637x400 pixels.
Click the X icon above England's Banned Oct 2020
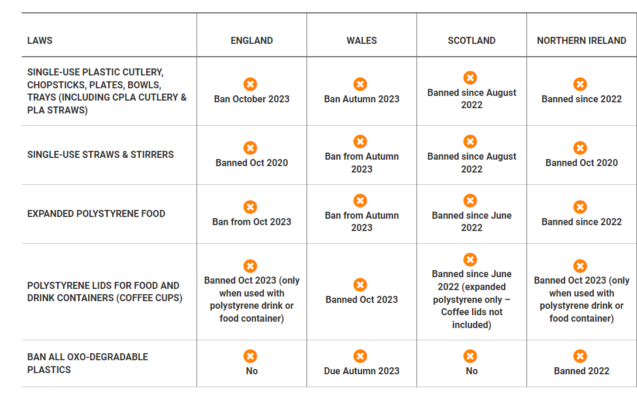250,148
